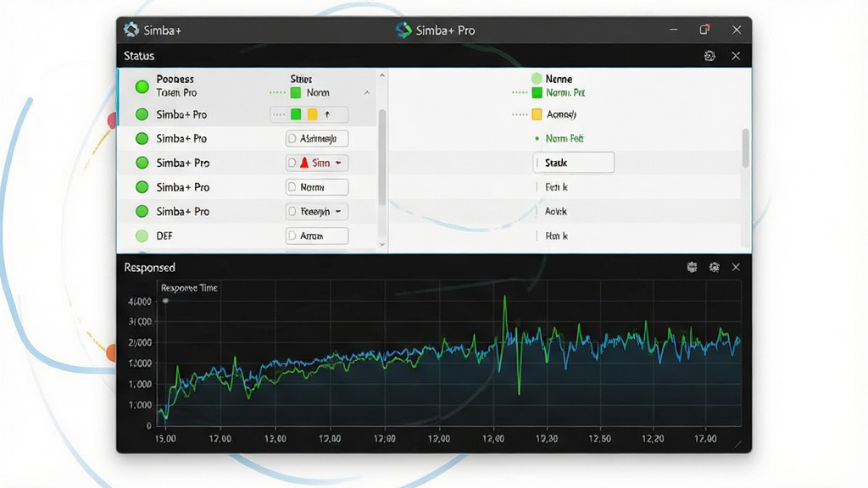Click the Responsed panel title
The width and height of the screenshot is (868, 488).
click(x=149, y=268)
